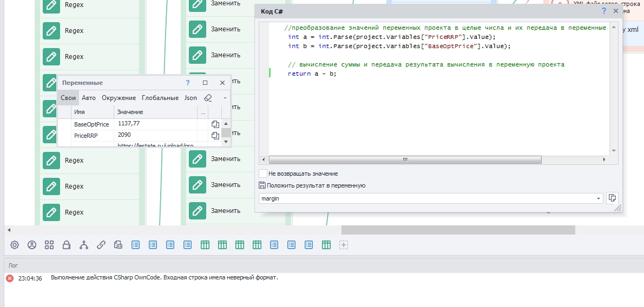Open the profile icon in the bottom toolbar

tap(31, 245)
